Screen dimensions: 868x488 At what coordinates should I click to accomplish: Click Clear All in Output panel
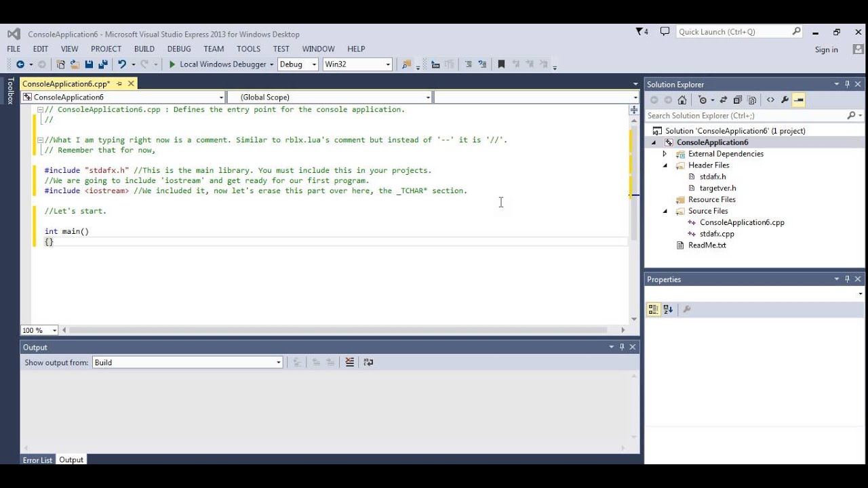[x=350, y=363]
